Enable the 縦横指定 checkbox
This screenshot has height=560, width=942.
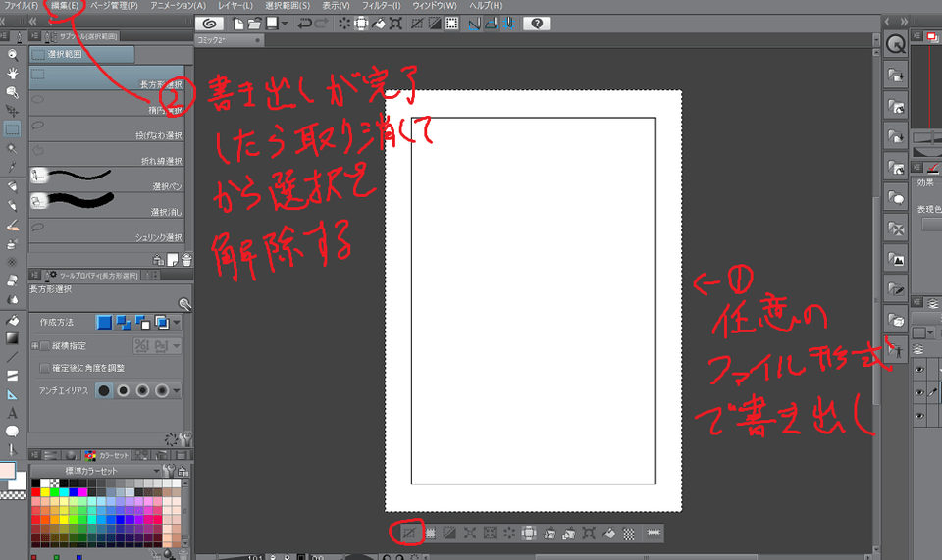[x=45, y=345]
